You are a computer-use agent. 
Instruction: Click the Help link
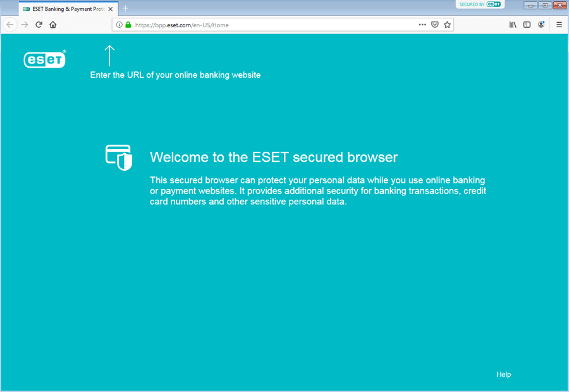click(x=503, y=374)
